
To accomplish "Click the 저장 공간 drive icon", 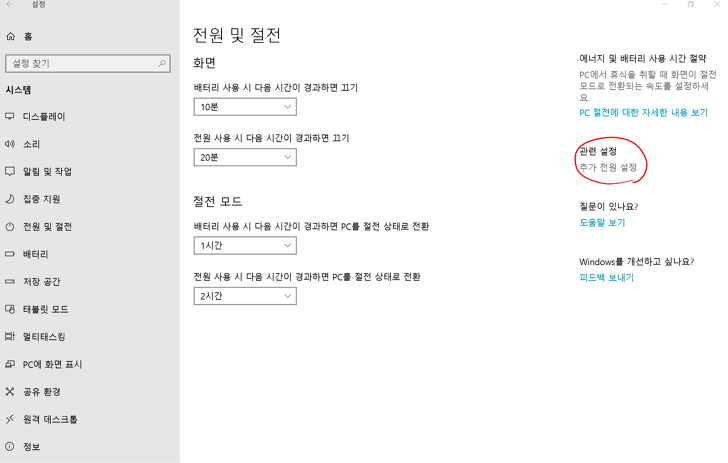I will coord(10,281).
